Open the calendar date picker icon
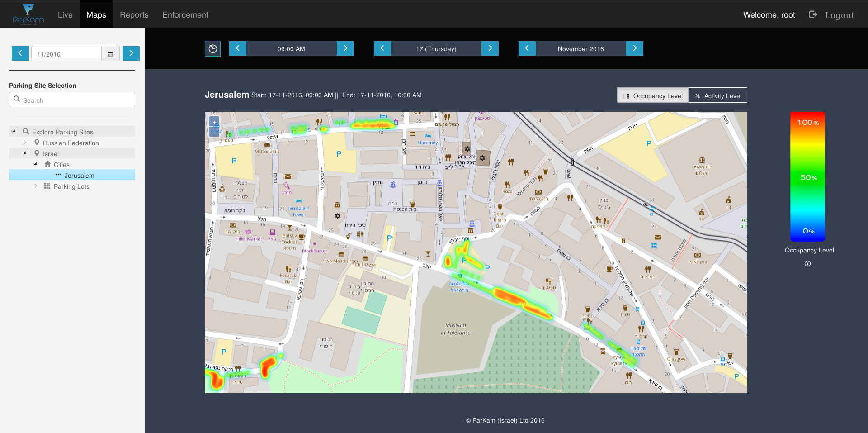 coord(110,54)
